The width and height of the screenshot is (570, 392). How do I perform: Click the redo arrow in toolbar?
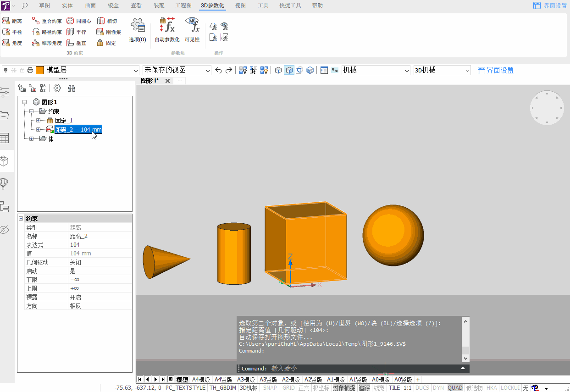coord(229,70)
